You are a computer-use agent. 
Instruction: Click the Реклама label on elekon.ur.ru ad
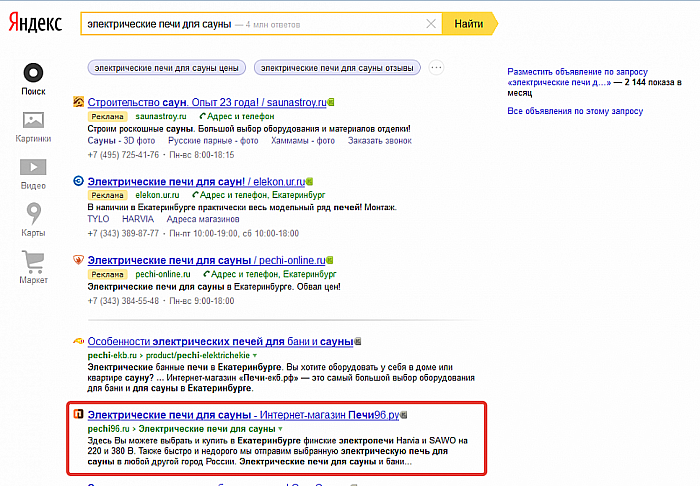pyautogui.click(x=107, y=195)
